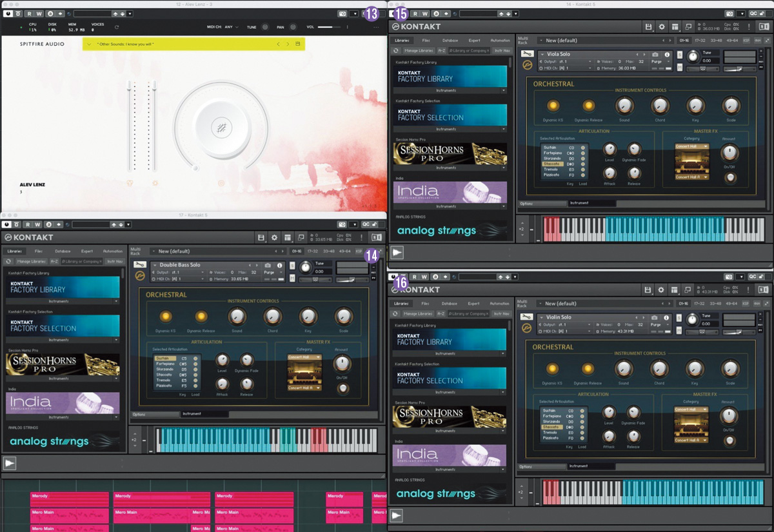
Task: Click minimized view icon in Viola Solo Kontakt header
Action: (688, 27)
